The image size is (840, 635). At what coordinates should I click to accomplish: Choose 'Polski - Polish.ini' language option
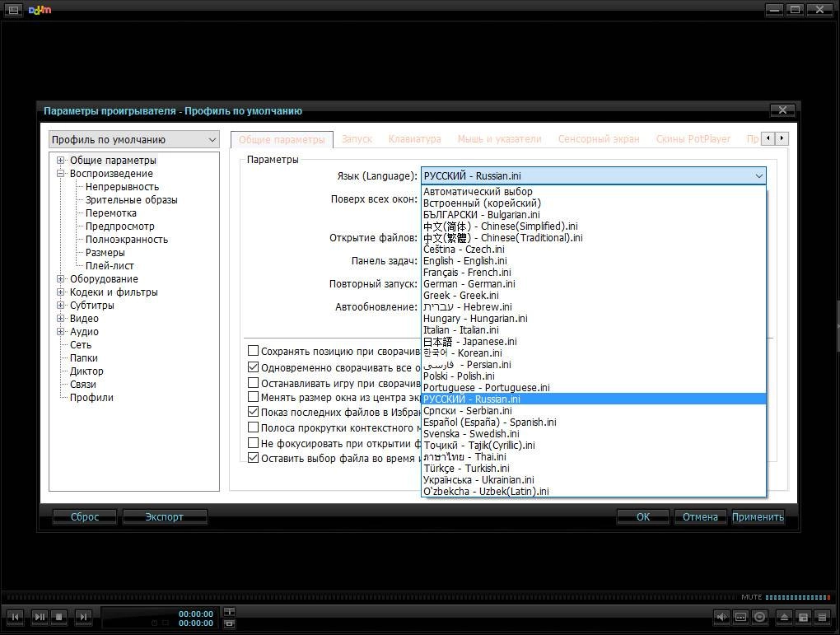tap(594, 376)
